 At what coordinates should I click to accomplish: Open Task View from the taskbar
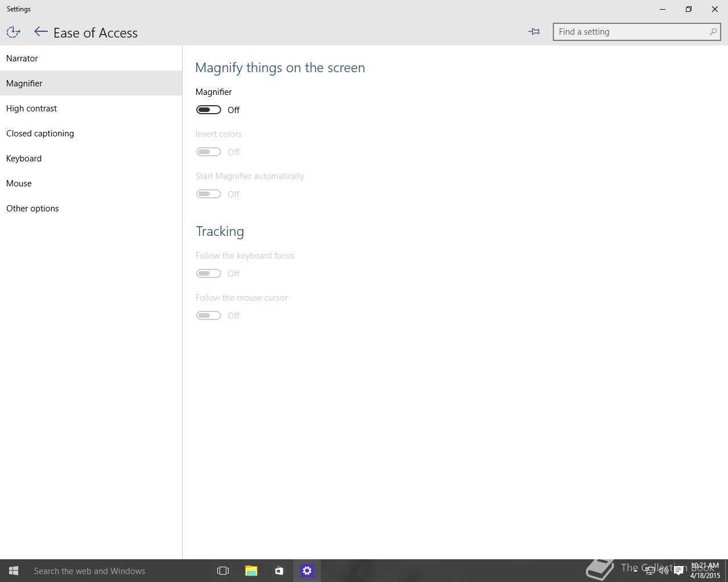(223, 571)
